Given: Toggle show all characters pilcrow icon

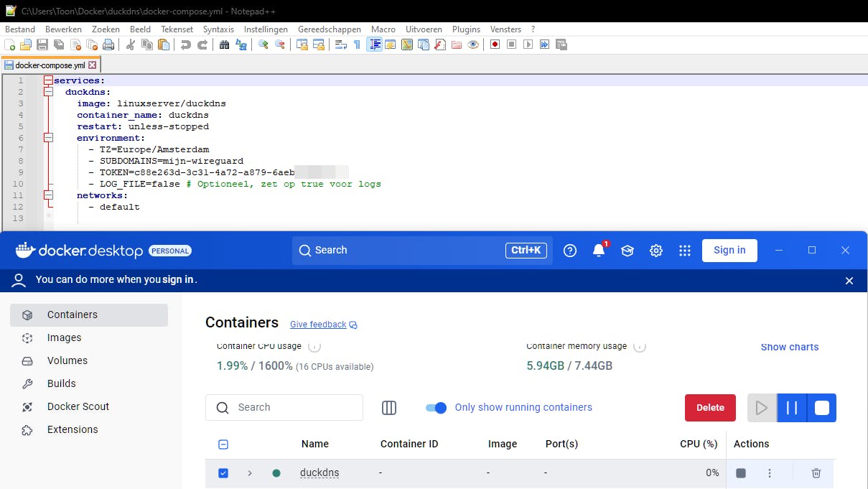Looking at the screenshot, I should (x=357, y=45).
